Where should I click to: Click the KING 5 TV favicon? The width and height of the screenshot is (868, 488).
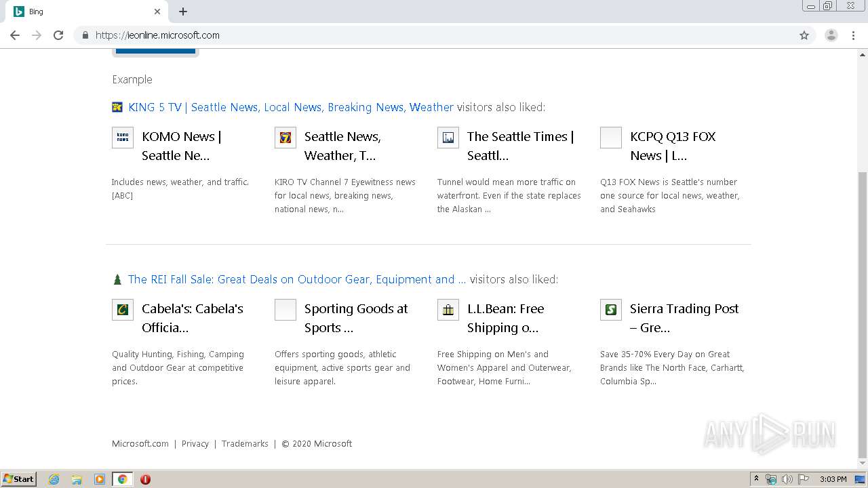tap(117, 107)
